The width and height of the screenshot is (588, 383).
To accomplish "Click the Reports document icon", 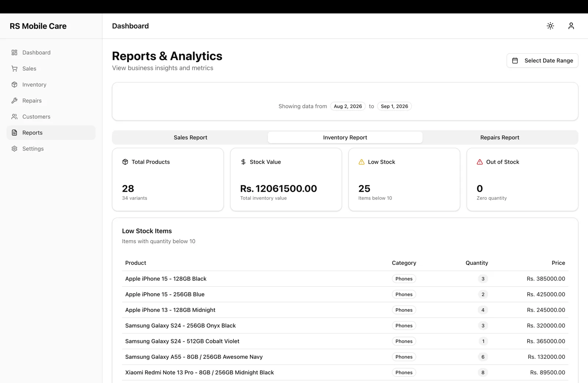I will pyautogui.click(x=14, y=132).
